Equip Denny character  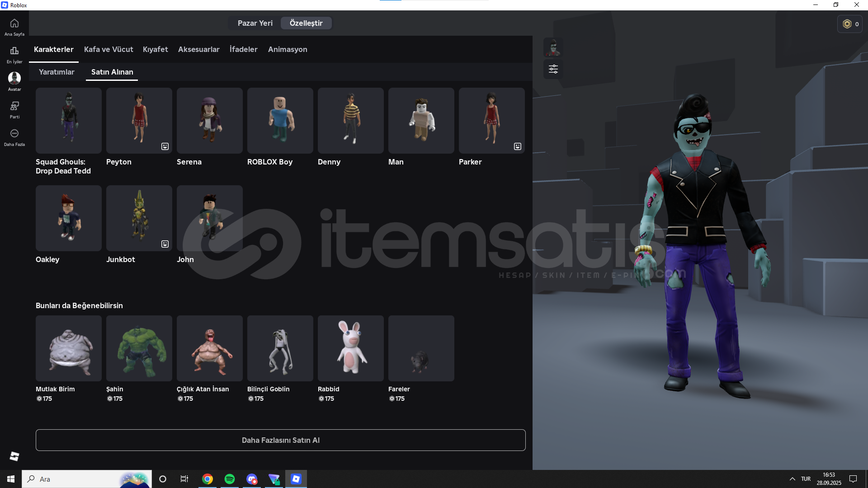[x=351, y=121]
